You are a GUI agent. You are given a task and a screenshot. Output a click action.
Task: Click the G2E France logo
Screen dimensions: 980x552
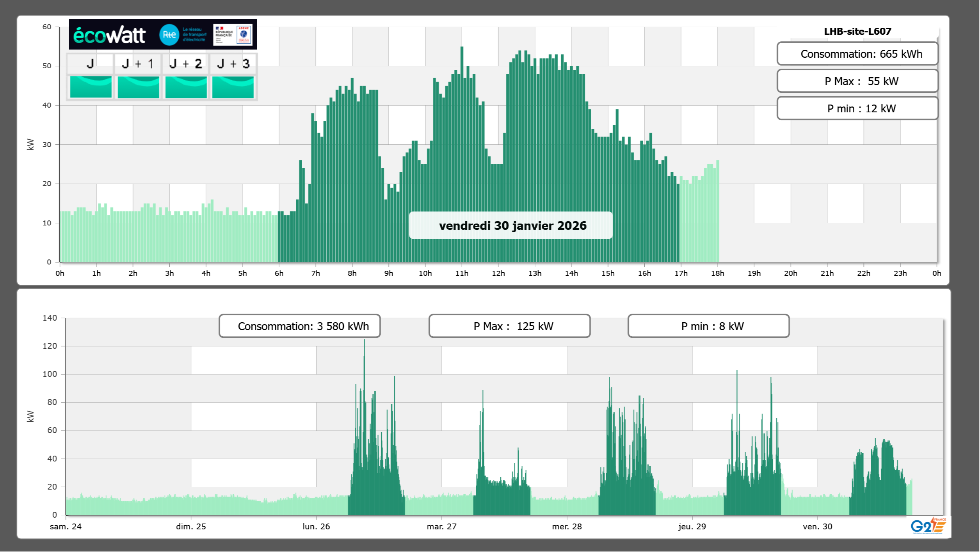(928, 526)
